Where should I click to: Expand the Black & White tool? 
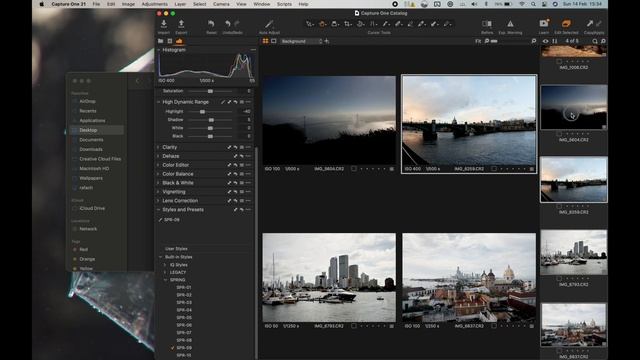pyautogui.click(x=159, y=183)
